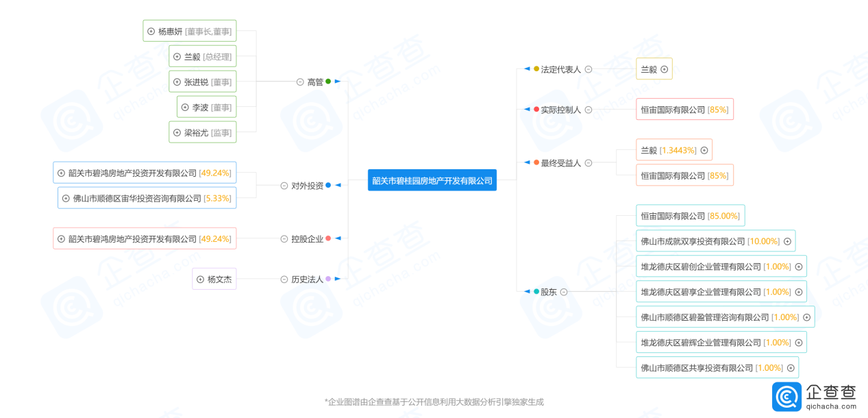868x418 pixels.
Task: Click the purple dot next to 历史法人
Action: pos(328,279)
